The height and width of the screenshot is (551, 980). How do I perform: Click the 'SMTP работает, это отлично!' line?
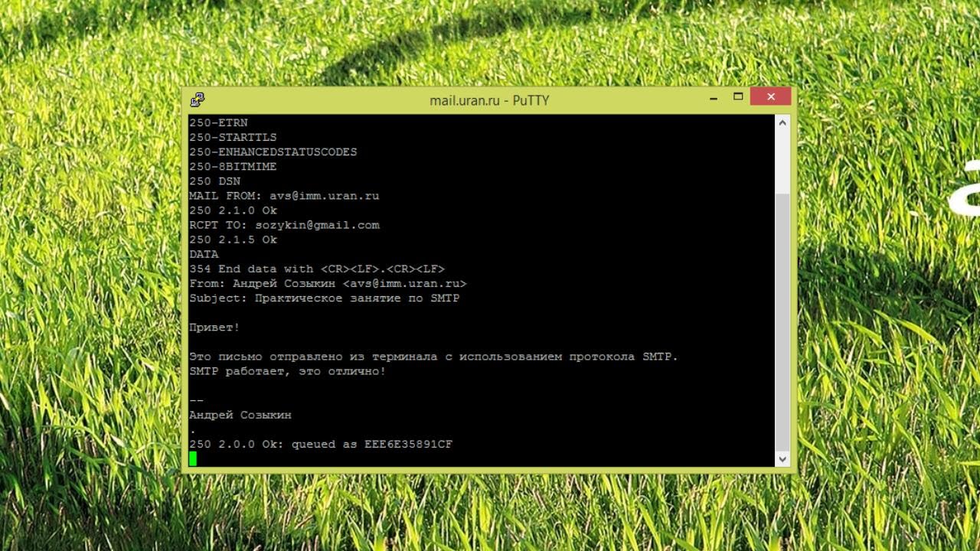[288, 371]
